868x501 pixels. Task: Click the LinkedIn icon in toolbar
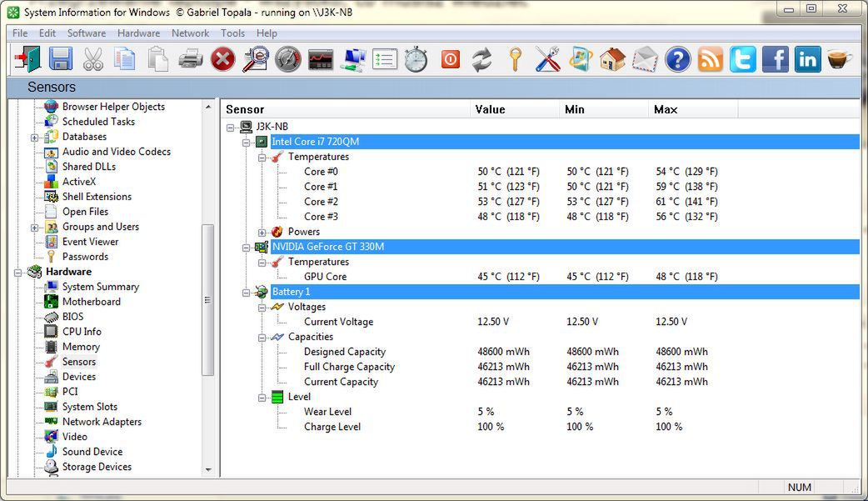808,59
